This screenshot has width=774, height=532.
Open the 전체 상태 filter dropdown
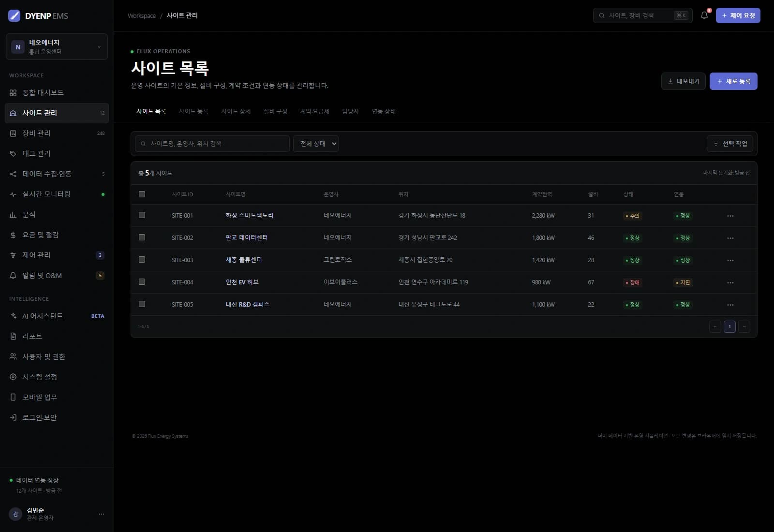[315, 144]
